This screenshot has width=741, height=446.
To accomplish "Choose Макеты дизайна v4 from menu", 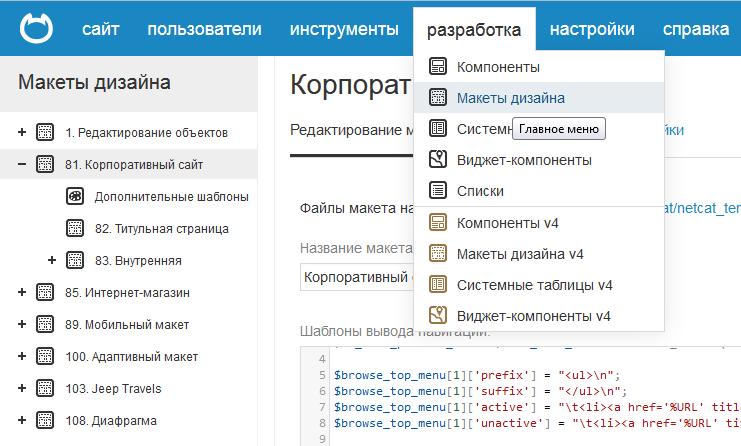I will [x=520, y=253].
